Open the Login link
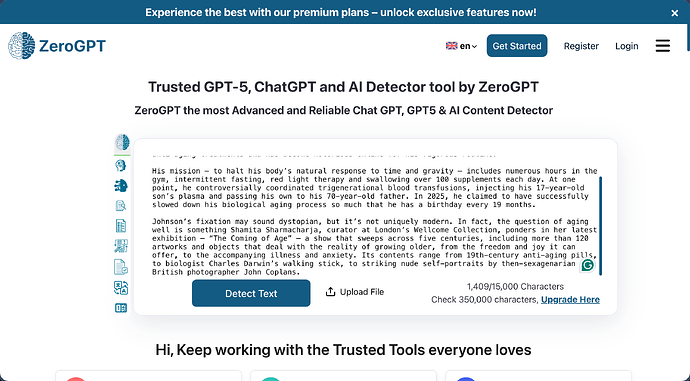690x381 pixels. pos(627,46)
